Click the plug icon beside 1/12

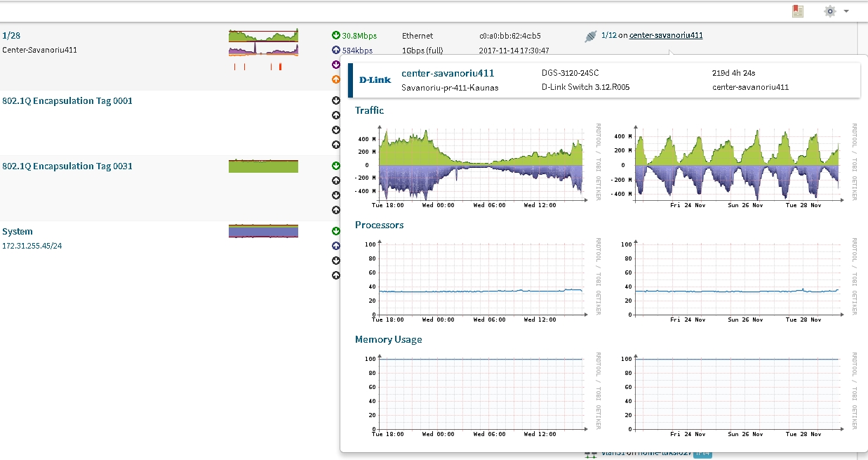coord(591,36)
